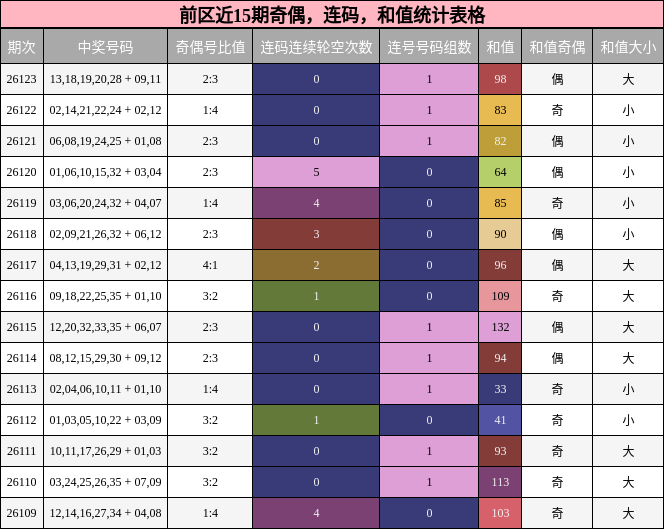664x529 pixels.
Task: Select issue number 26117
Action: click(x=22, y=265)
